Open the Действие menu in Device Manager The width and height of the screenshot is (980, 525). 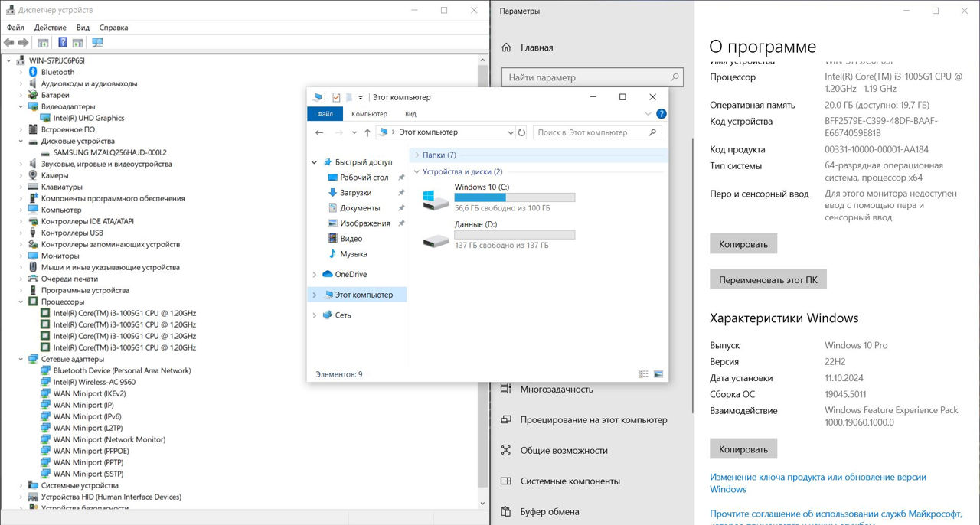[50, 28]
